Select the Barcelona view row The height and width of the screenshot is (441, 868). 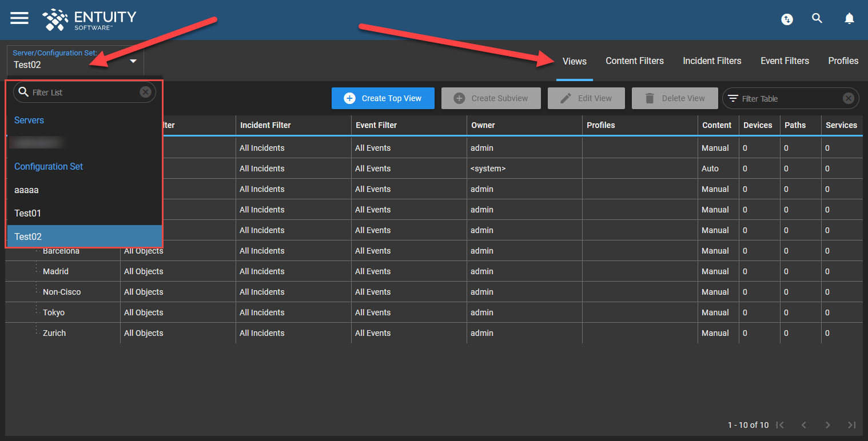[435, 251]
